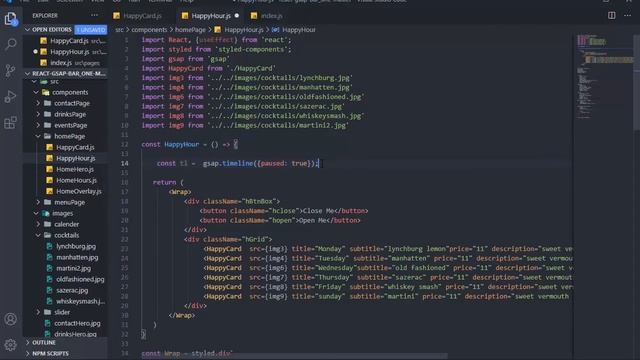Image resolution: width=640 pixels, height=360 pixels.
Task: Click 'return (' on line 16
Action: tap(168, 182)
